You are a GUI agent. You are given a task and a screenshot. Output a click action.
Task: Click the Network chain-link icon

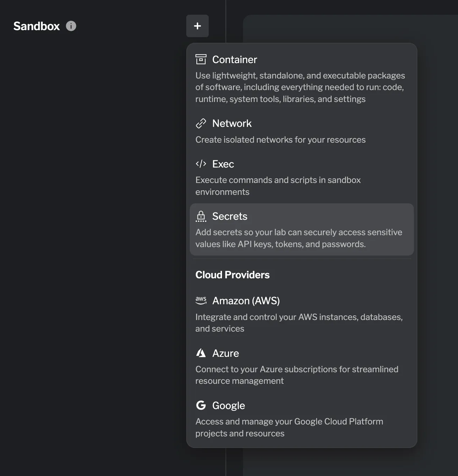click(x=201, y=123)
